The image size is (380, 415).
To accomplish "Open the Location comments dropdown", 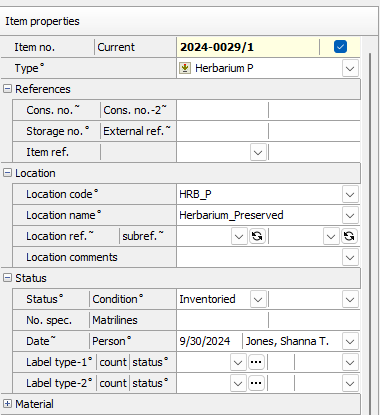I will 350,257.
